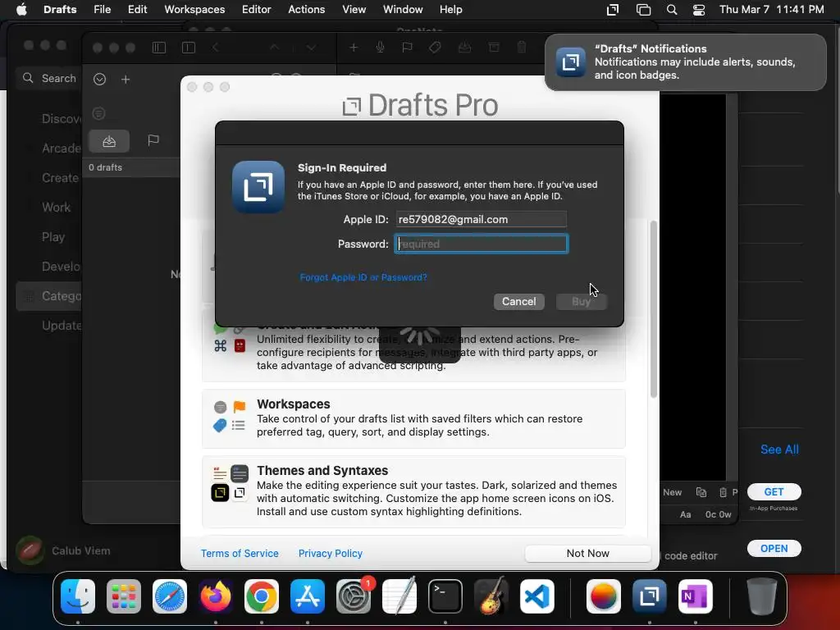Open the File menu
The width and height of the screenshot is (840, 630).
(102, 10)
